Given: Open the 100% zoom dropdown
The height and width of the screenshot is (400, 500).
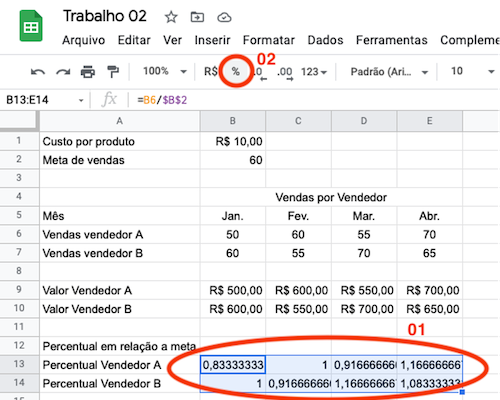Looking at the screenshot, I should (x=165, y=71).
